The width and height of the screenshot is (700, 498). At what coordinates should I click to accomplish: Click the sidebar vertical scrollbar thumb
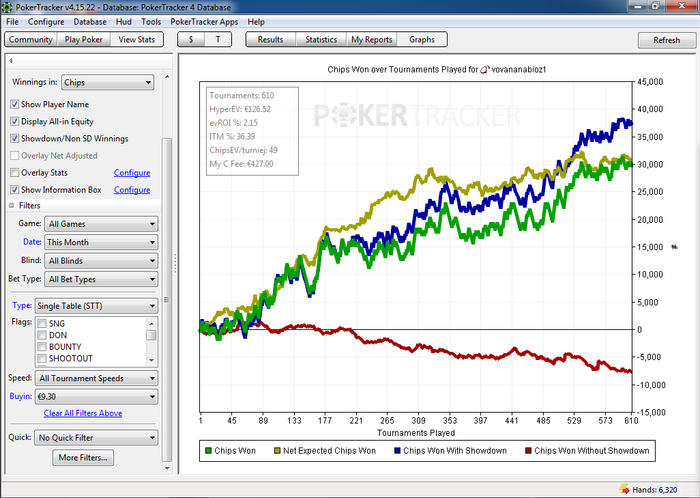click(x=167, y=300)
